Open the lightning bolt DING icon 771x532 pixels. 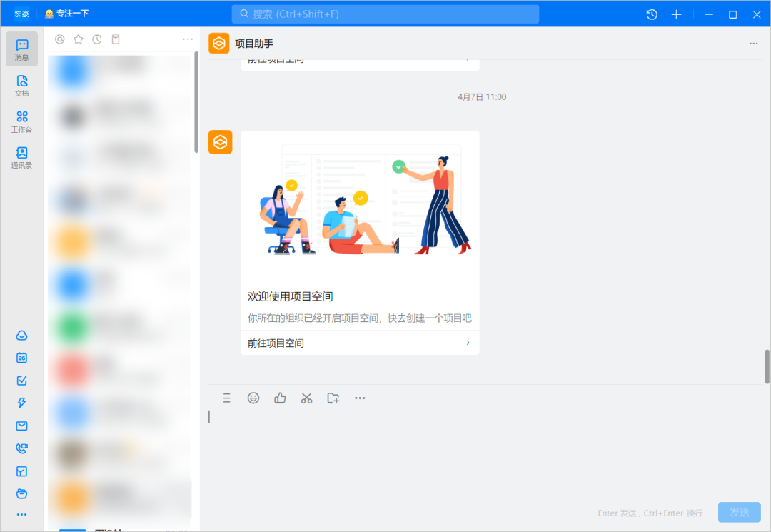click(21, 403)
